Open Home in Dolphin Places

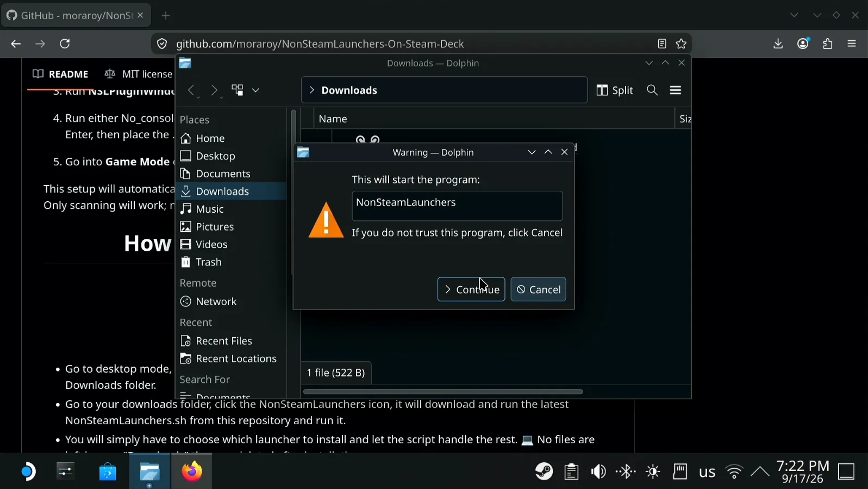231,139
